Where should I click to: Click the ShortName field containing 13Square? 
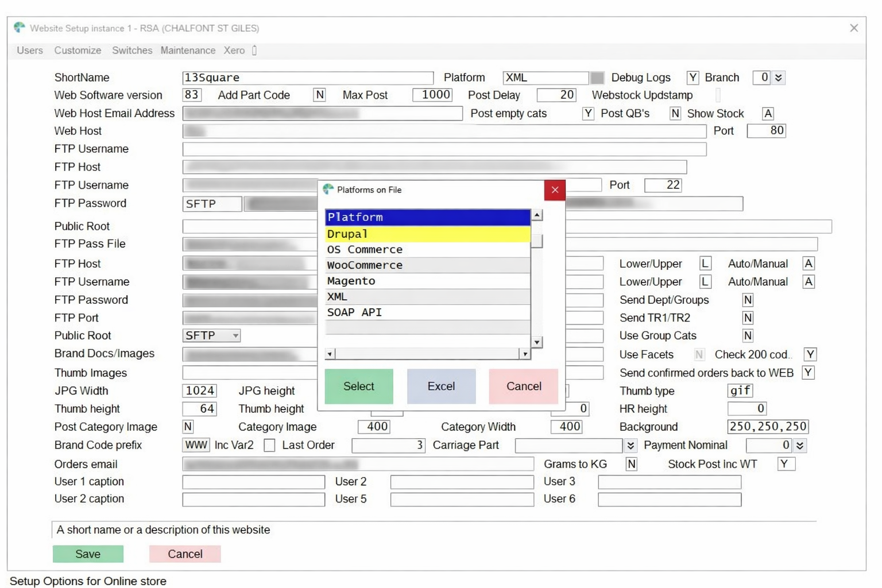(308, 78)
